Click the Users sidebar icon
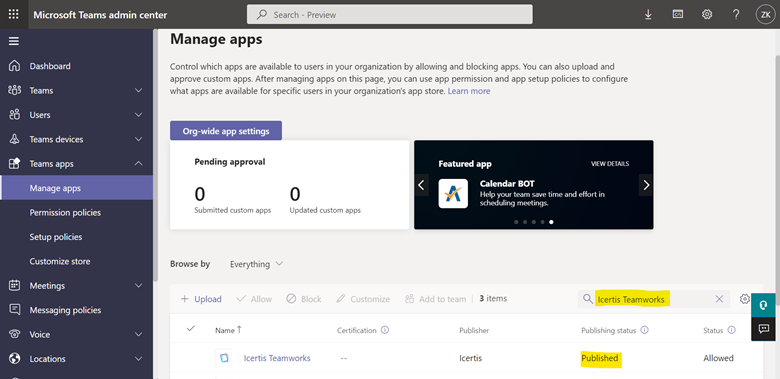 15,115
